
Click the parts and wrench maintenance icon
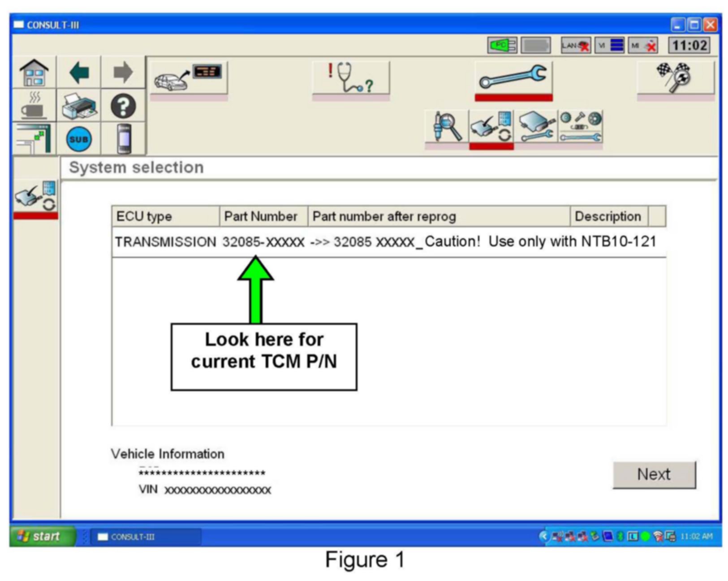click(x=581, y=127)
